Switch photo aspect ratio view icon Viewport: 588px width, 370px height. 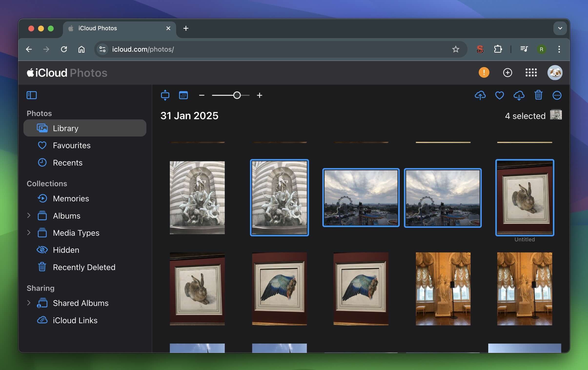[x=165, y=95]
